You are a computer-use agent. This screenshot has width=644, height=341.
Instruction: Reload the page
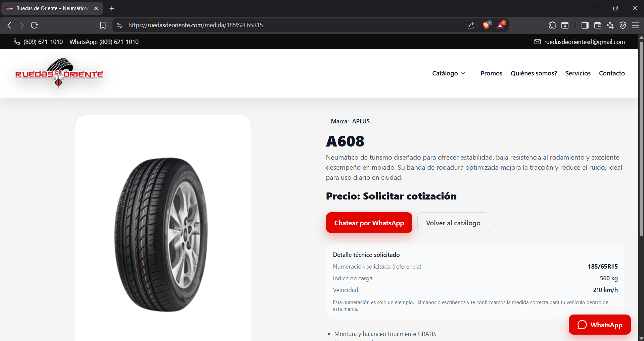coord(34,25)
